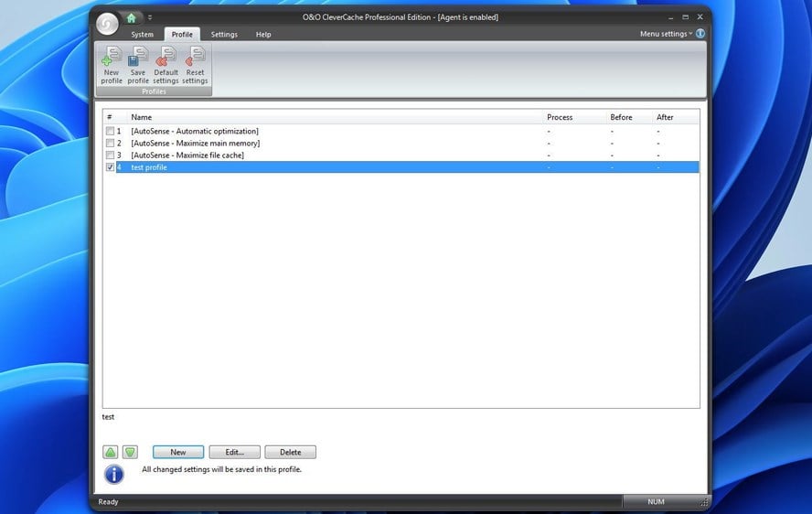Click the home icon in title bar
Viewport: 812px width, 514px height.
(x=132, y=18)
